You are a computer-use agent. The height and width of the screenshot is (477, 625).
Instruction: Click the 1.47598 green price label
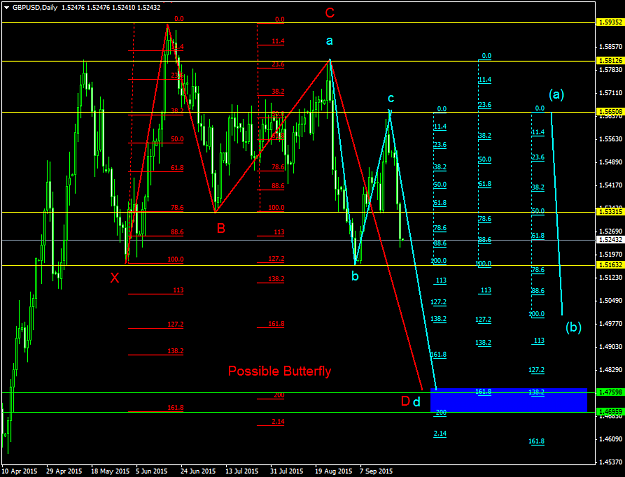610,392
